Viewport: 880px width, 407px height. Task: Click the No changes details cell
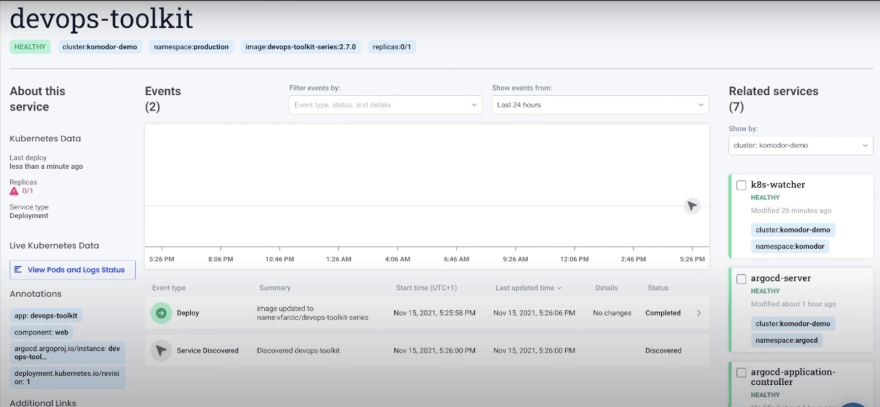[x=612, y=313]
